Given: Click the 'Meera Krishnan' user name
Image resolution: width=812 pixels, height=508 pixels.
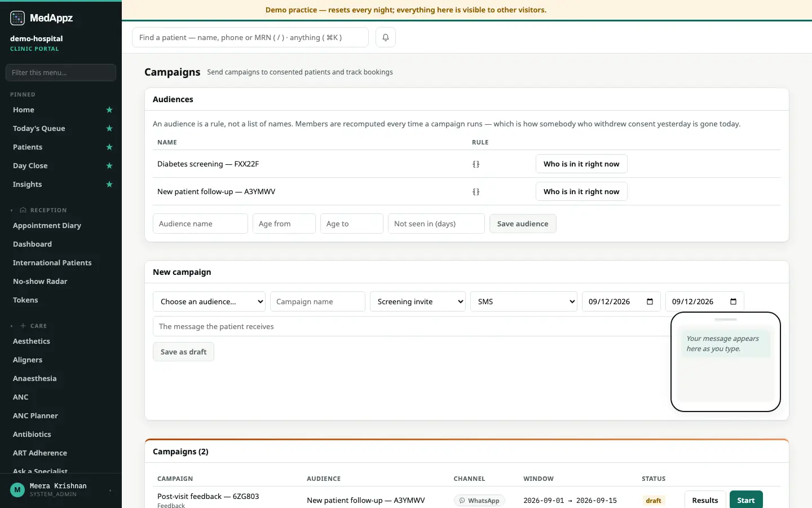Looking at the screenshot, I should pyautogui.click(x=58, y=486).
